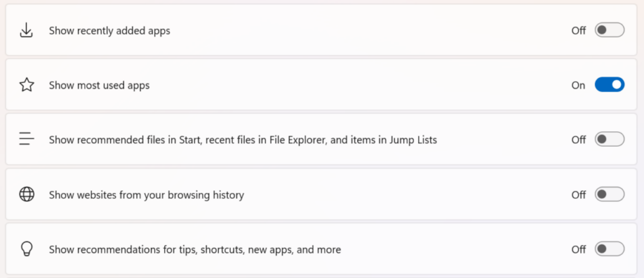Click the lightbulb icon beside tips recommendations
644x278 pixels.
26,249
